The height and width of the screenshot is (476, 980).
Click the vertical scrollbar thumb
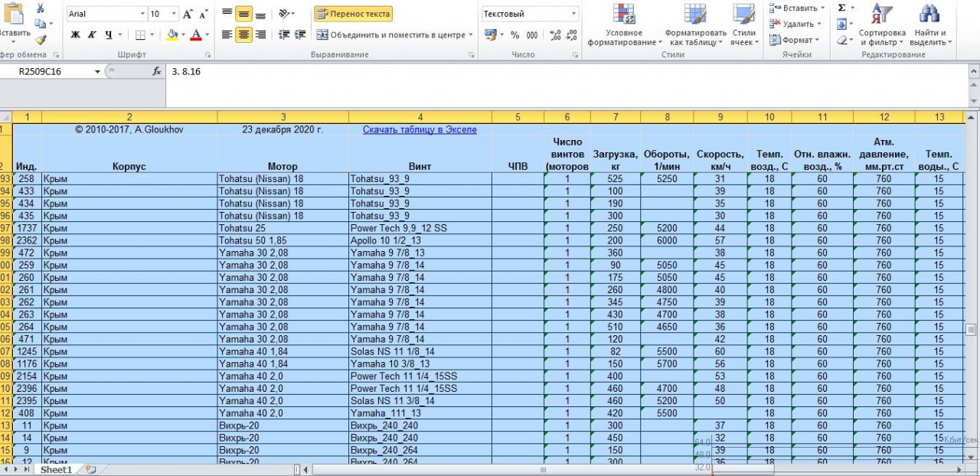[971, 329]
